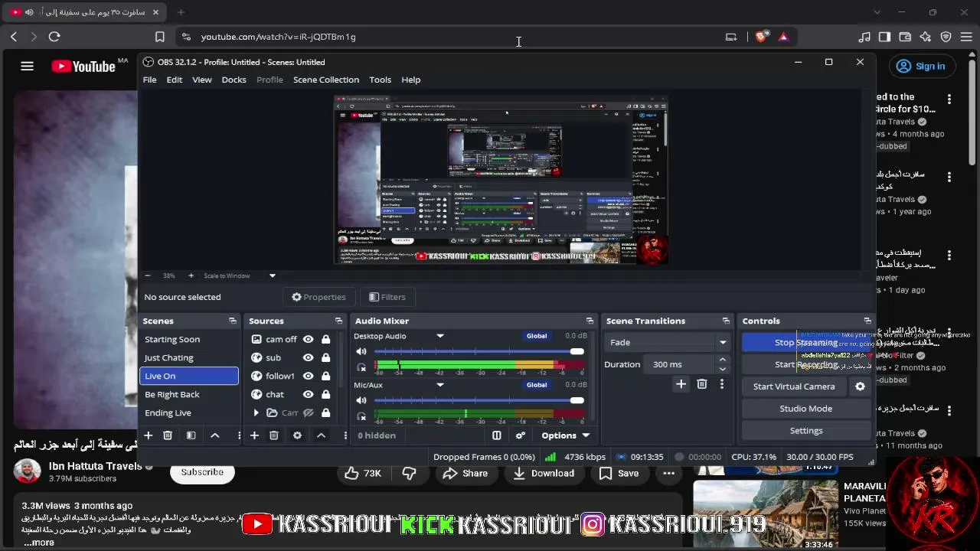
Task: Click the Start Virtual Camera button
Action: tap(794, 386)
